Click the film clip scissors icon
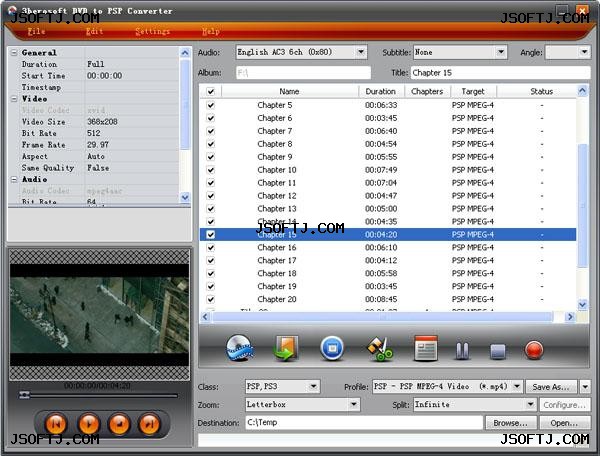Screen dimensions: 600x456 click(380, 349)
